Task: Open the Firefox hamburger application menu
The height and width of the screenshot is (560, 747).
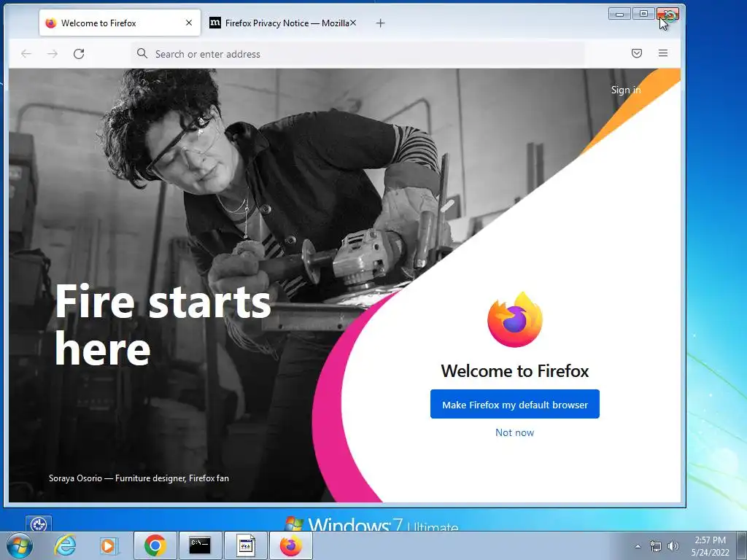Action: pyautogui.click(x=662, y=53)
